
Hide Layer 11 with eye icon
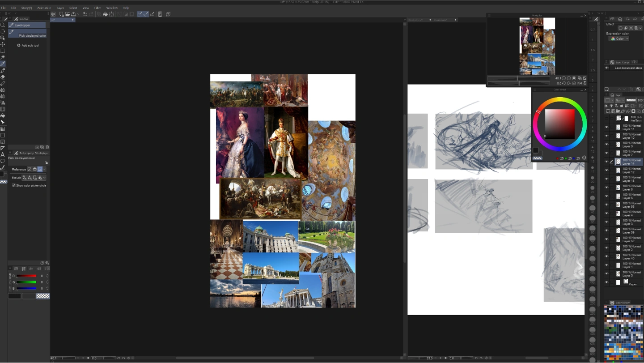coord(606,127)
